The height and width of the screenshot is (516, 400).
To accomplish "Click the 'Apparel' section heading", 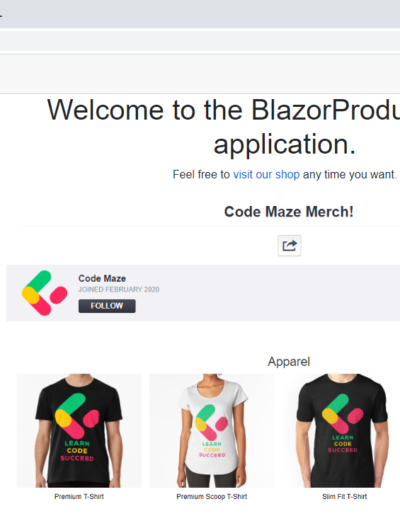I will pos(289,362).
